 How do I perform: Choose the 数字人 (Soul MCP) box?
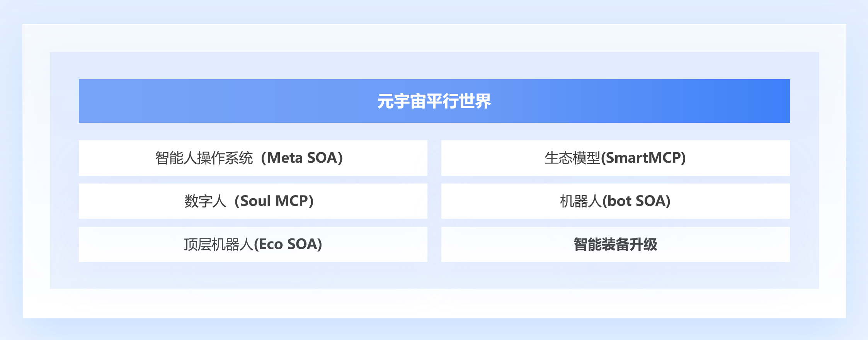(x=253, y=201)
